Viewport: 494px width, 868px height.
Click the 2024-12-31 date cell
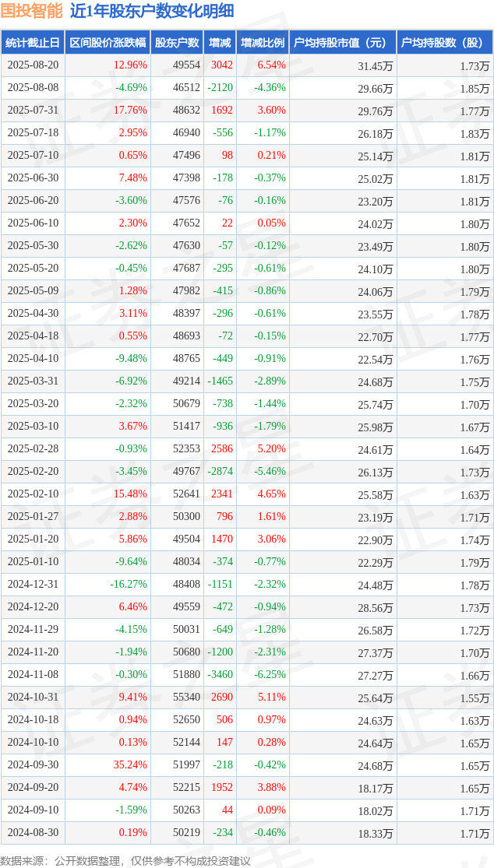pos(33,585)
